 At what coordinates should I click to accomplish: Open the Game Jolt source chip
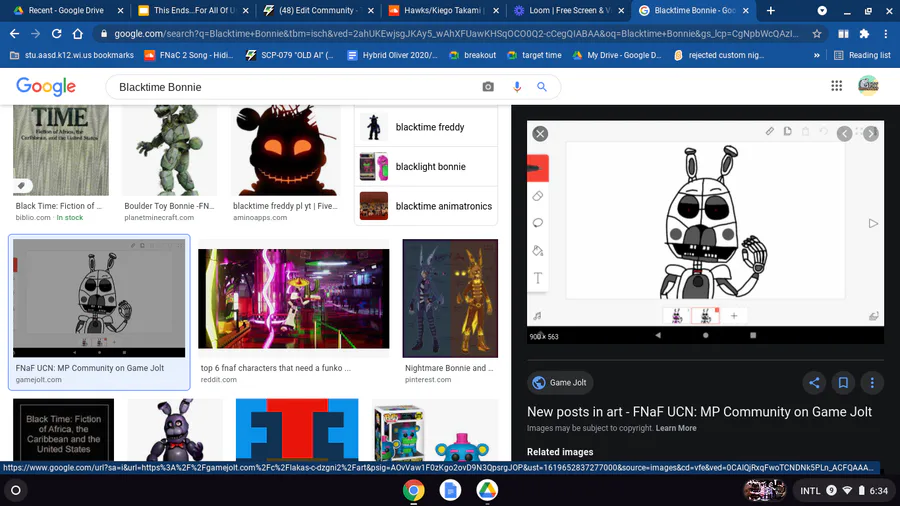pos(560,383)
